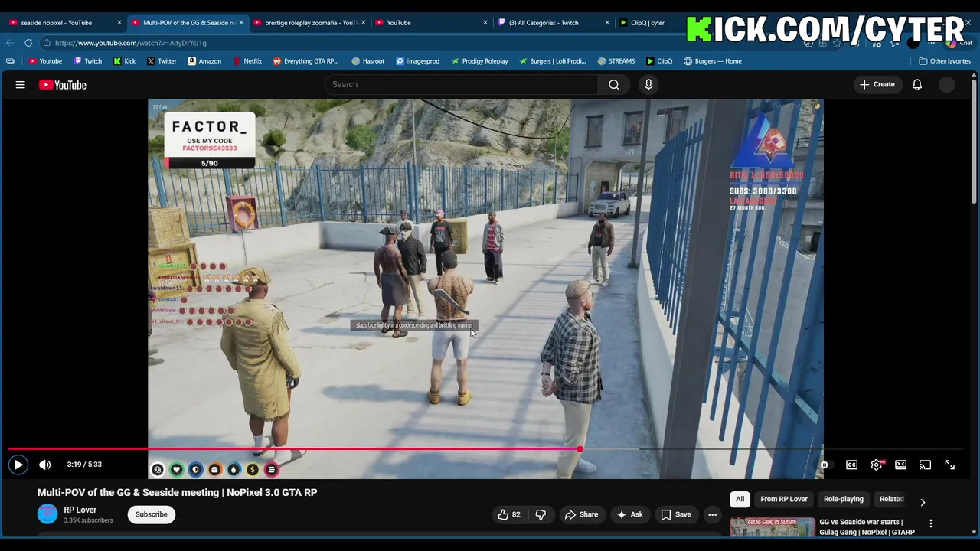
Task: Focus the YouTube search box
Action: (x=461, y=84)
